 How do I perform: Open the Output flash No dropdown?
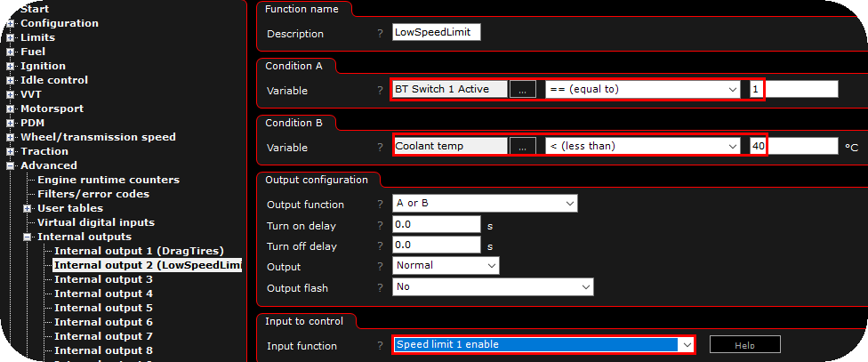click(493, 287)
